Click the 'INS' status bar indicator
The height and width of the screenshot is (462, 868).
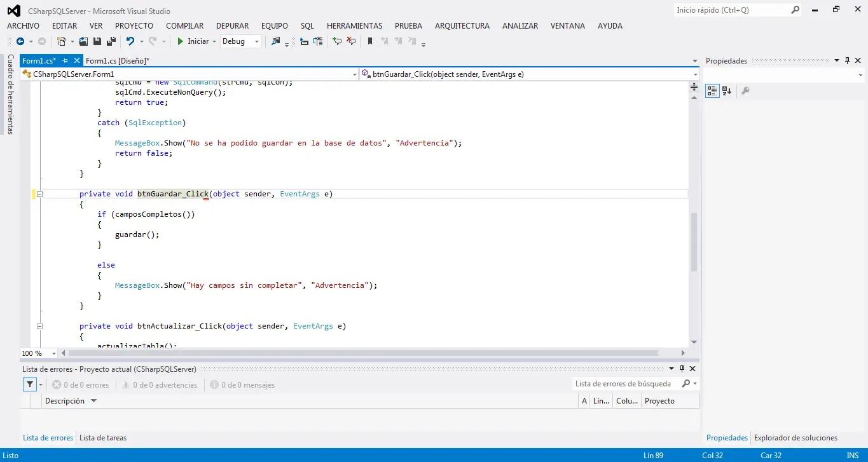tap(852, 455)
